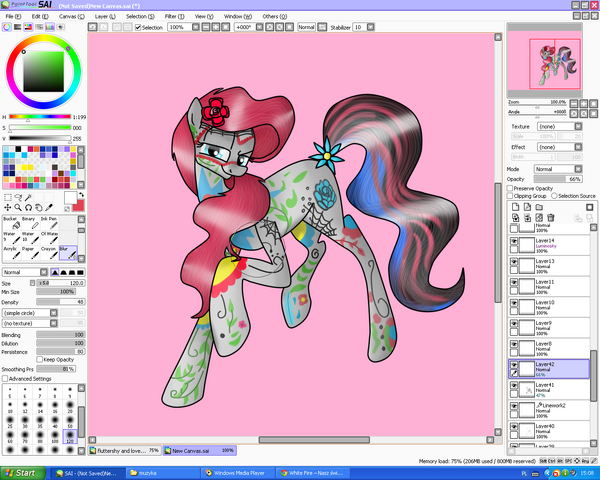Screen dimensions: 600x480
Task: Open the Layer menu
Action: pos(105,16)
